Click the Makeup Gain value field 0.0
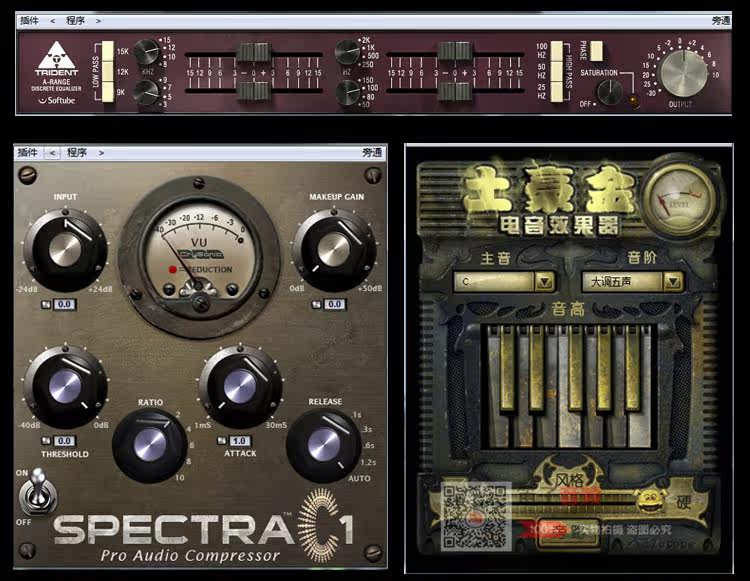The width and height of the screenshot is (750, 581). click(x=335, y=304)
